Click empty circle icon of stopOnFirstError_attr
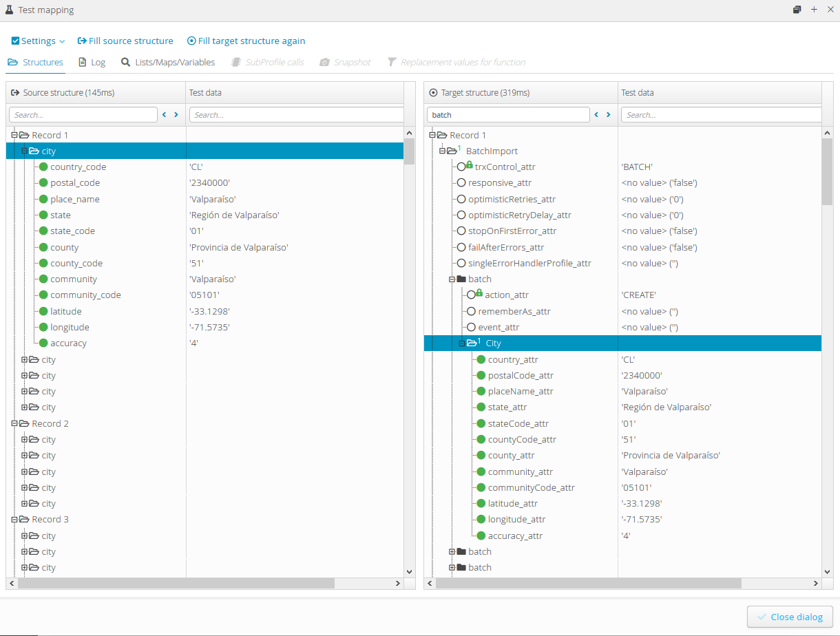Screen dimensions: 840x636 pyautogui.click(x=461, y=231)
